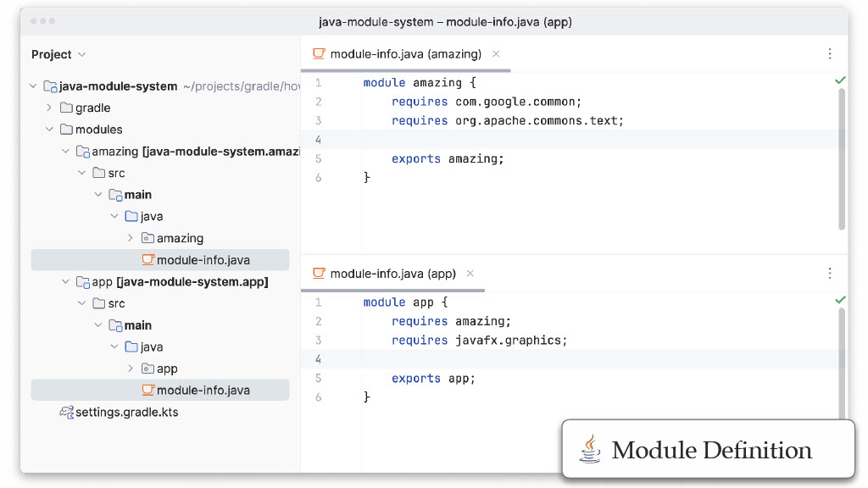Click Java file icon of app module-info.java in tree
The width and height of the screenshot is (868, 488).
(147, 390)
